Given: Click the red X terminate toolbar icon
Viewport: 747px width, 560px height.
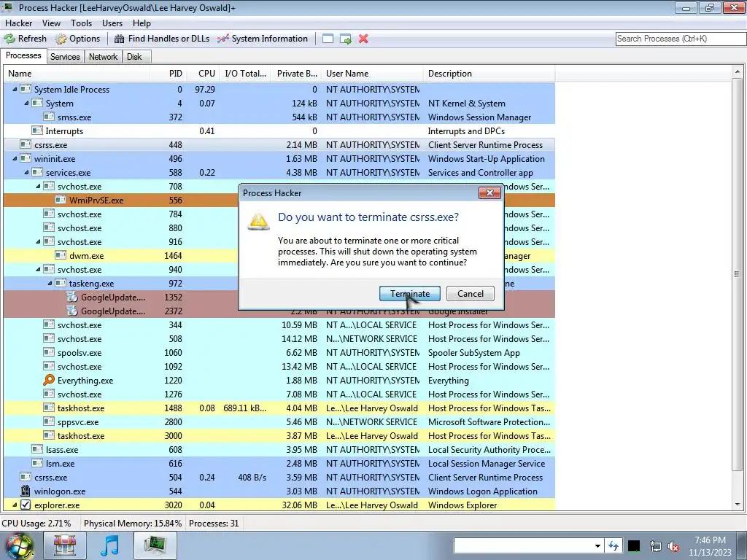Looking at the screenshot, I should click(363, 39).
